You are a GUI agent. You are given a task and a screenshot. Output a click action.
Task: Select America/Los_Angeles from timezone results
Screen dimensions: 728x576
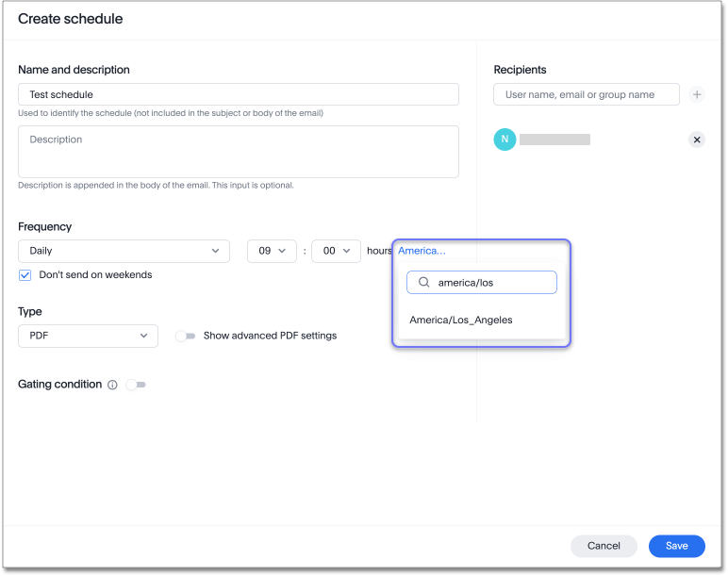point(461,320)
